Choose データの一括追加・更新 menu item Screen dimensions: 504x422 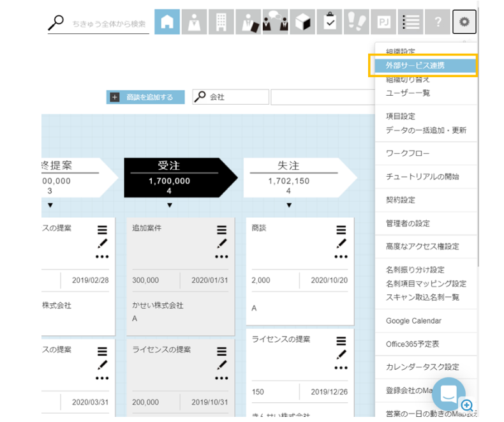point(426,130)
